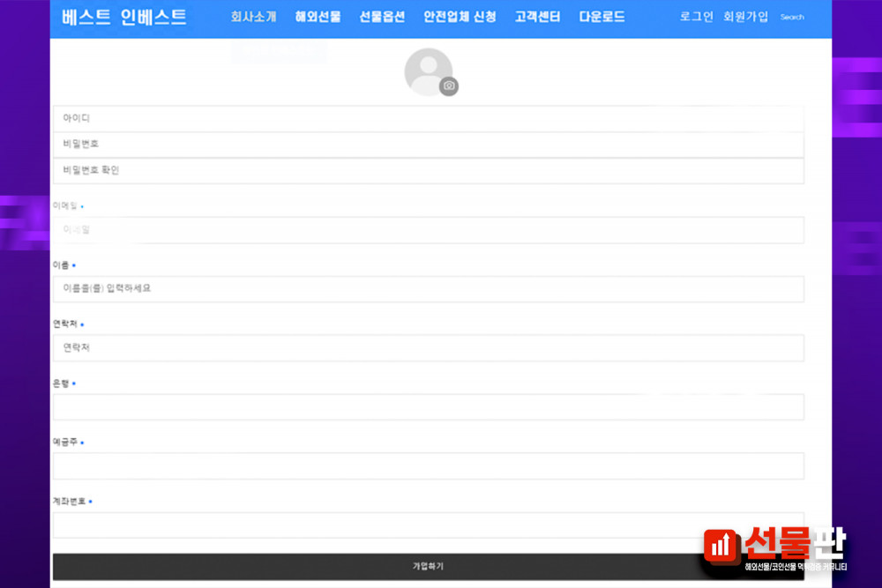Click the 비밀번호 확인 field
The height and width of the screenshot is (588, 882).
[428, 170]
